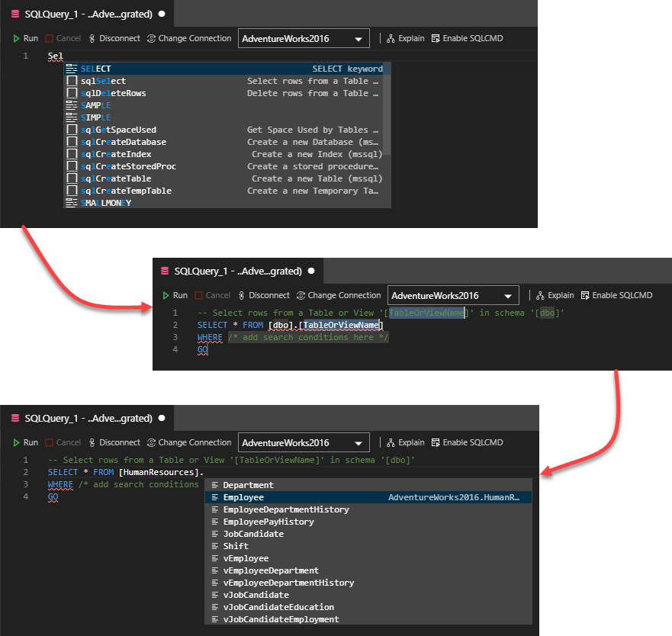Click Enable SQLCMD in top editor toolbar
Screen dimensions: 672x636
[x=467, y=39]
